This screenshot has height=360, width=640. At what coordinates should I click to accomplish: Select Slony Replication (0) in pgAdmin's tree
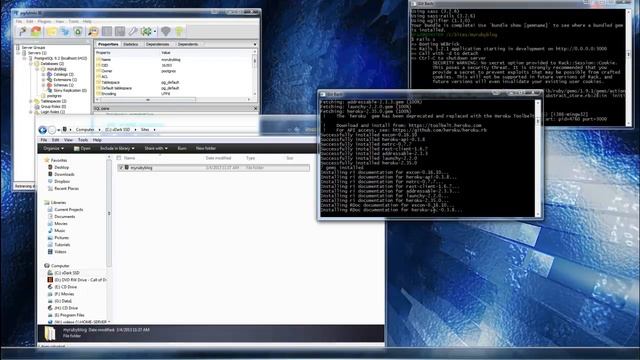click(x=70, y=91)
